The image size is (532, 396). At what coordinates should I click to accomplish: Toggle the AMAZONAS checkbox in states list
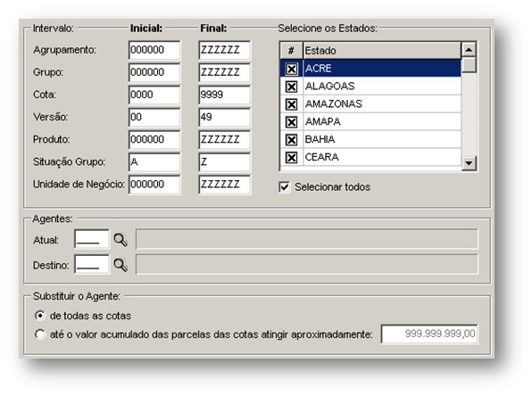tap(291, 104)
